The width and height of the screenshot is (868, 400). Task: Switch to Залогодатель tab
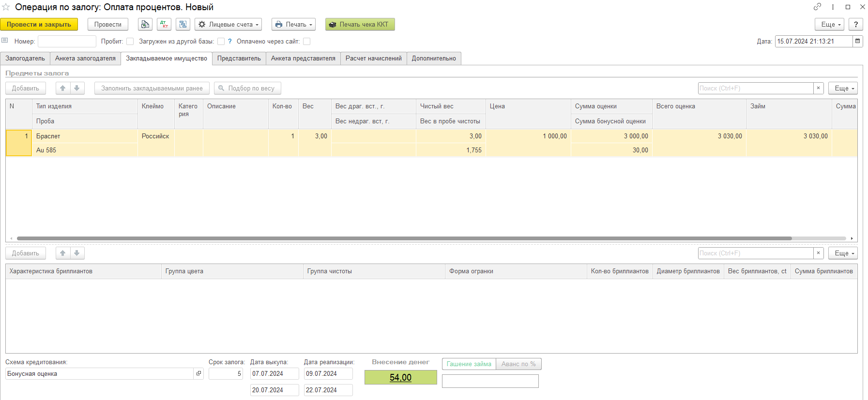click(x=25, y=59)
